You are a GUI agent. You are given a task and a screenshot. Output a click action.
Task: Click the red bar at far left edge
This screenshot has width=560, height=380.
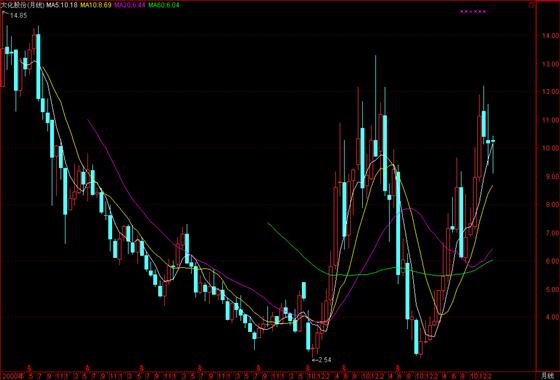click(x=2, y=67)
